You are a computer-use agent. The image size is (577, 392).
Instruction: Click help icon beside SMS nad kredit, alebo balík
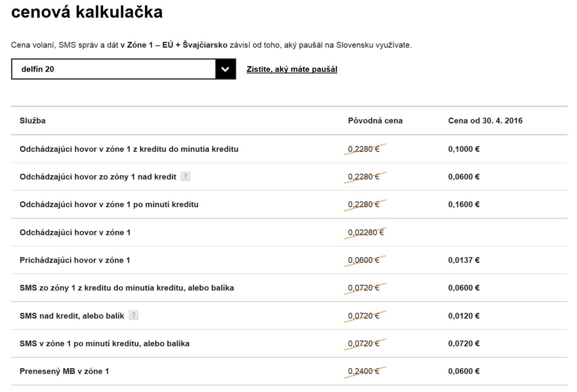134,315
